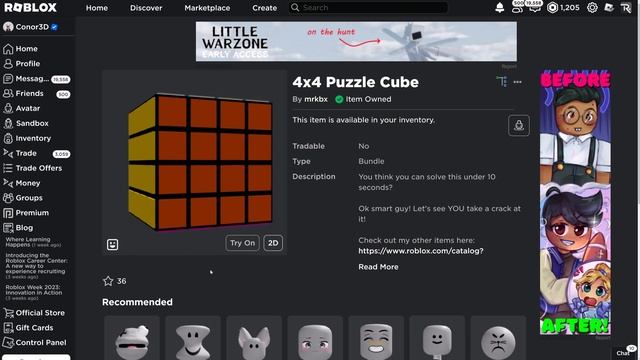This screenshot has height=360, width=640.
Task: Open Home top navigation tab
Action: pyautogui.click(x=97, y=8)
